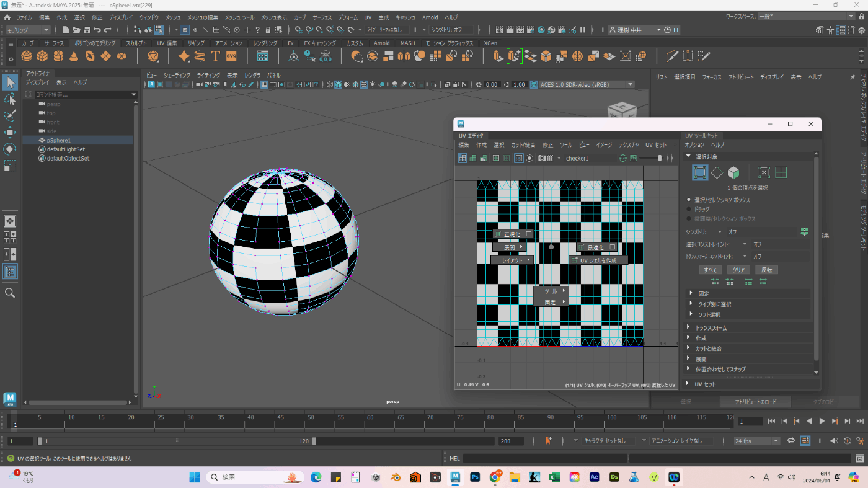Select the Rotate tool in toolbox
The width and height of the screenshot is (868, 488).
coord(10,149)
